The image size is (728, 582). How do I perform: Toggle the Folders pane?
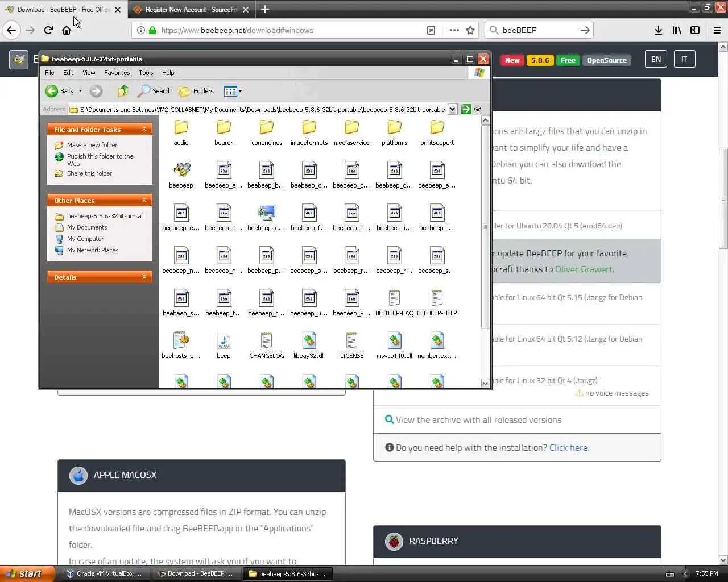pos(196,91)
